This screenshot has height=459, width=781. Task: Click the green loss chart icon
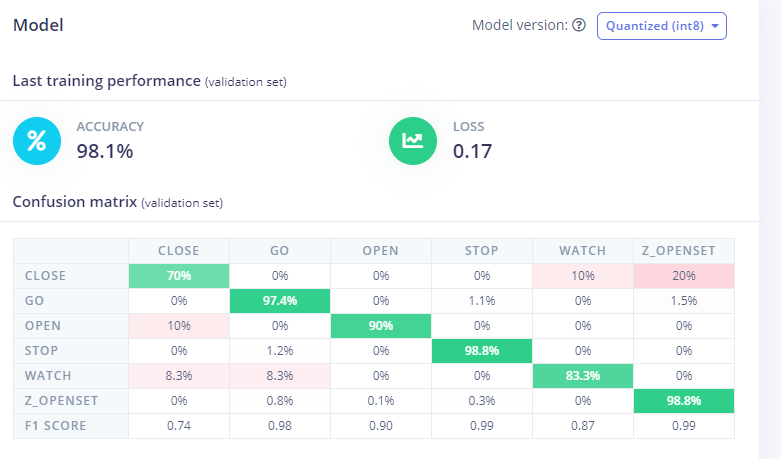click(413, 141)
